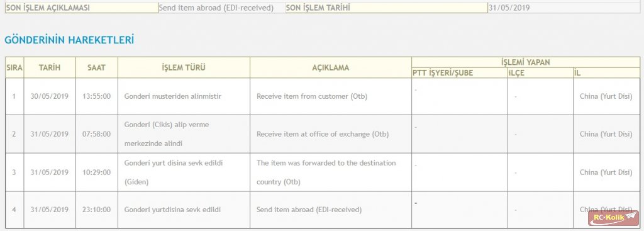Select the SIRA column header

click(14, 68)
